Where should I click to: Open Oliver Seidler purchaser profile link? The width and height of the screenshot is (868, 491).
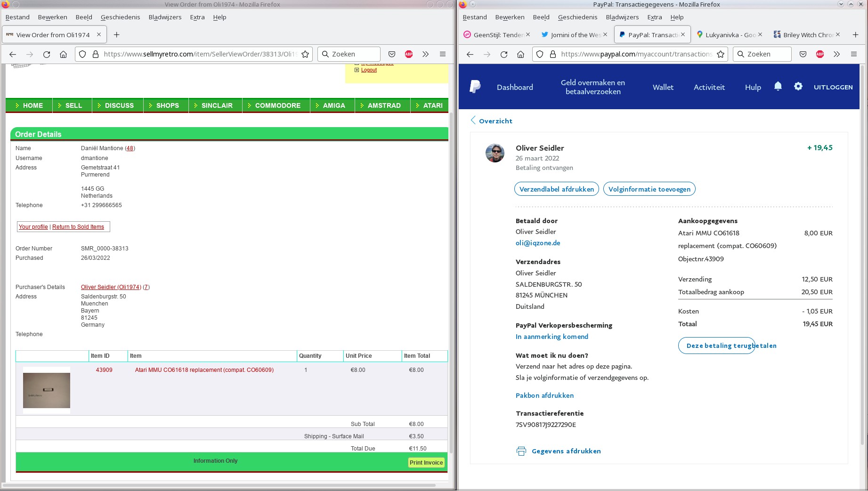(x=111, y=287)
